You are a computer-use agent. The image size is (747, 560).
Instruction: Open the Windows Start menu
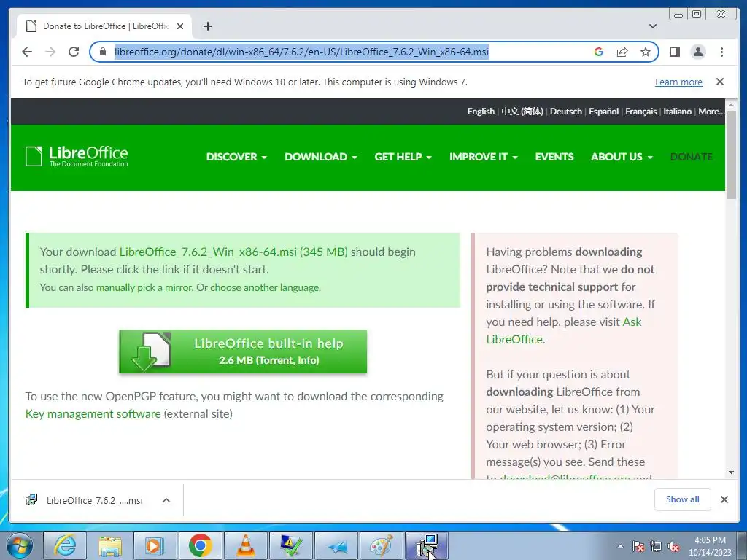(20, 545)
